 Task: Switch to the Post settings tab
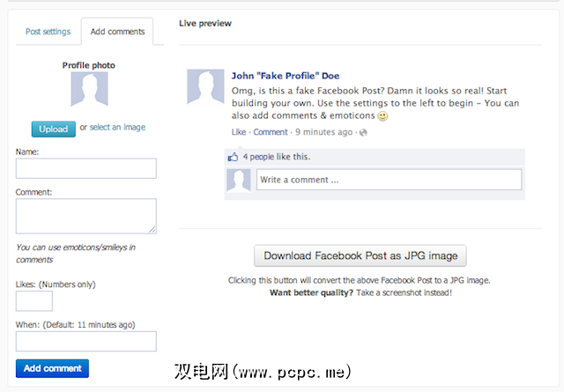(48, 32)
